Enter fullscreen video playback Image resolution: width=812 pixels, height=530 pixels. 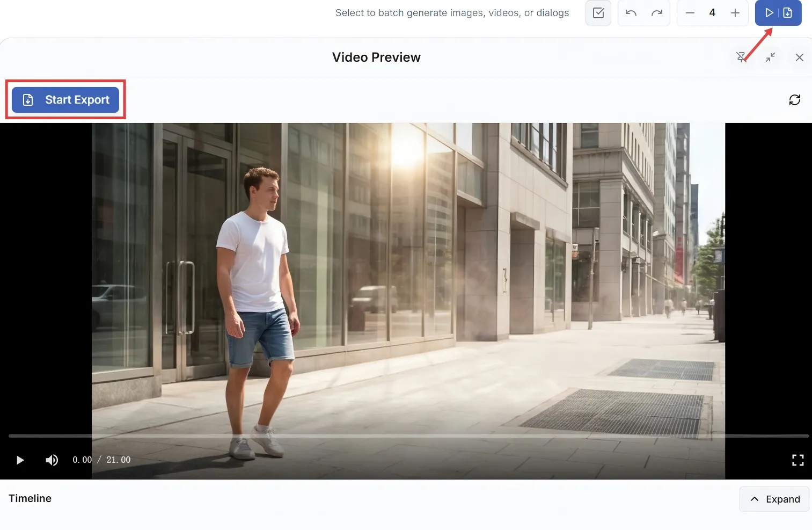coord(796,460)
